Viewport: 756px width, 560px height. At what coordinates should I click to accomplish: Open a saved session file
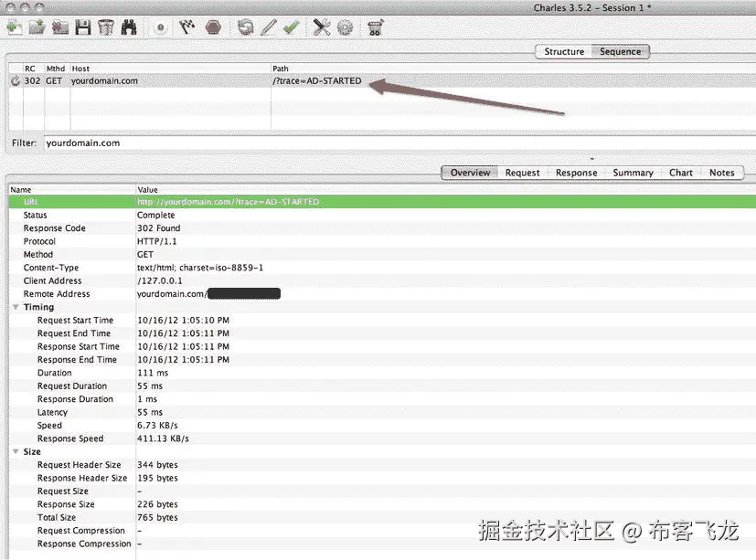(37, 27)
